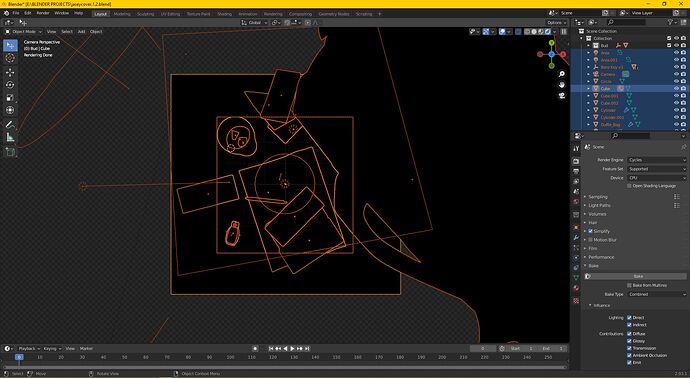Screen dimensions: 690x378
Task: Open Modifier properties wrench icon
Action: click(576, 238)
